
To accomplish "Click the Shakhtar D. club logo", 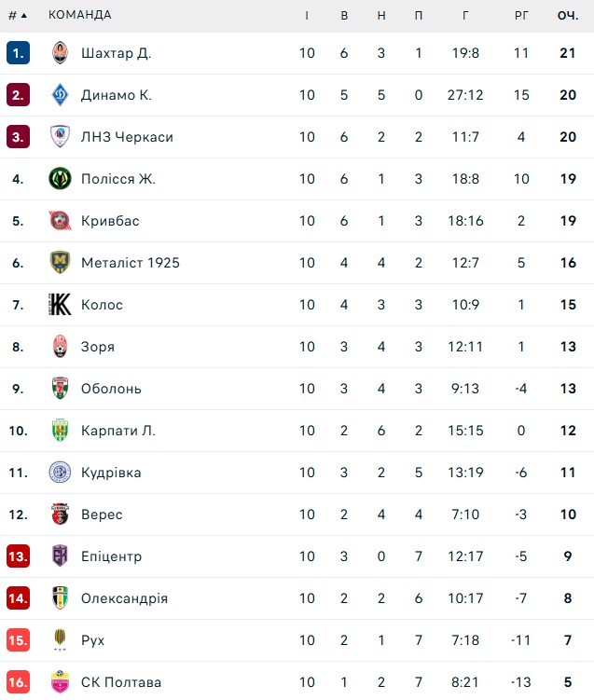I will (60, 53).
